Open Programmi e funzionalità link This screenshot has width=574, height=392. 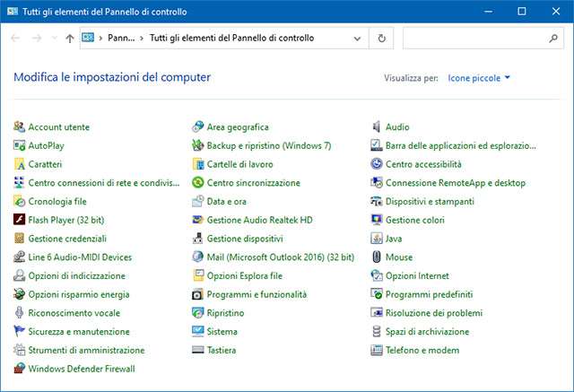(257, 294)
